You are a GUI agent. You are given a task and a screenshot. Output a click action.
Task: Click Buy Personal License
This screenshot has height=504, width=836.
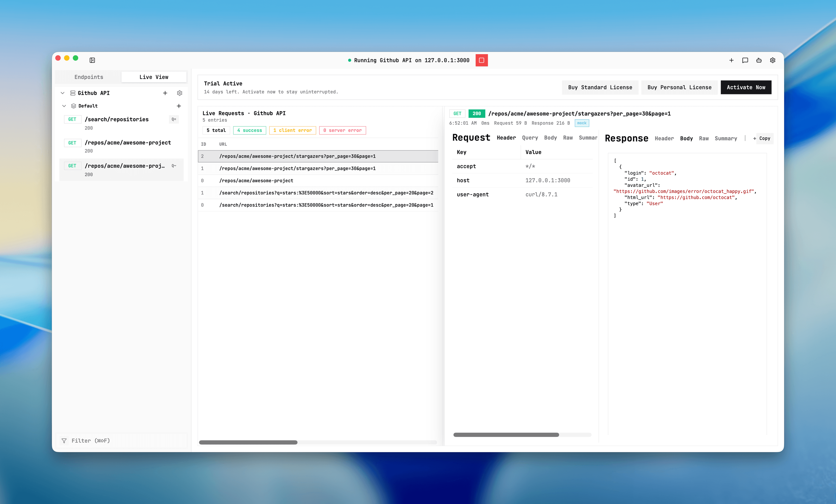tap(679, 87)
